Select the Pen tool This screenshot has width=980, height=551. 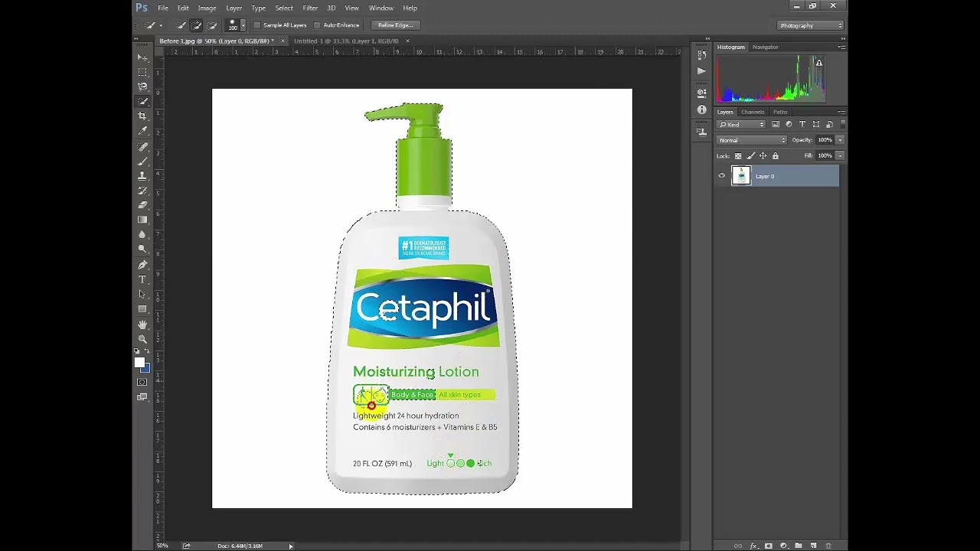(142, 265)
